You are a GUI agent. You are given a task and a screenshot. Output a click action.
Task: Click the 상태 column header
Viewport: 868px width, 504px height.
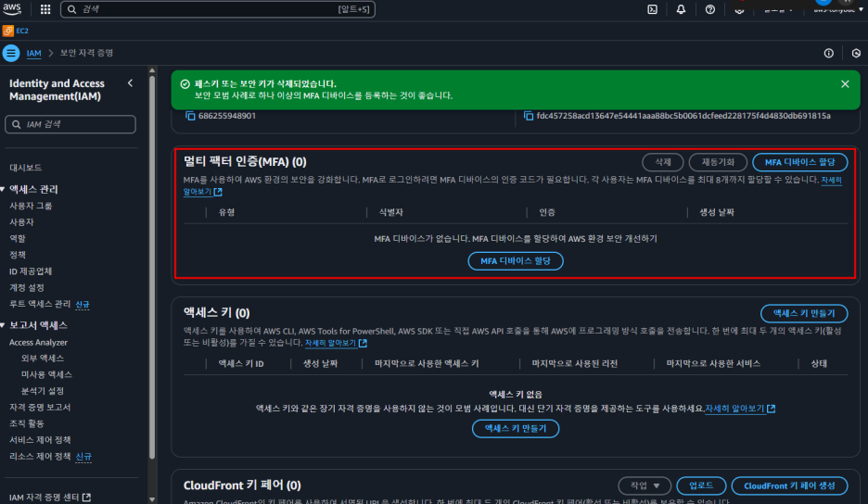point(819,363)
